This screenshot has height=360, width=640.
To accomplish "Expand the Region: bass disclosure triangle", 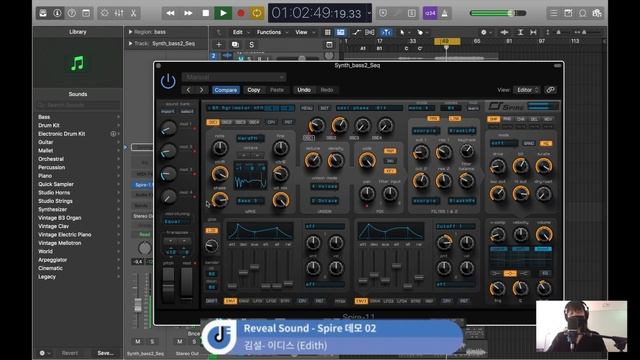I will (x=131, y=32).
